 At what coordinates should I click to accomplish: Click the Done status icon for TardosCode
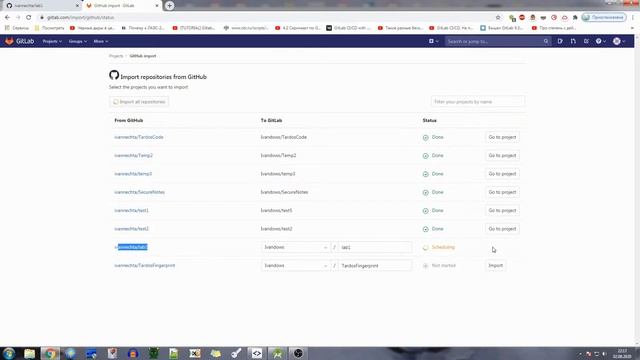pos(426,138)
